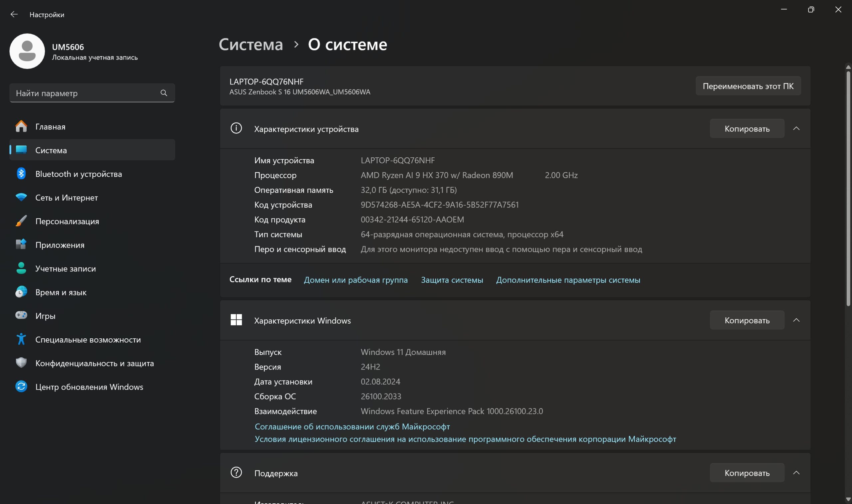
Task: Click the info icon beside Характеристики устройства
Action: coord(236,128)
